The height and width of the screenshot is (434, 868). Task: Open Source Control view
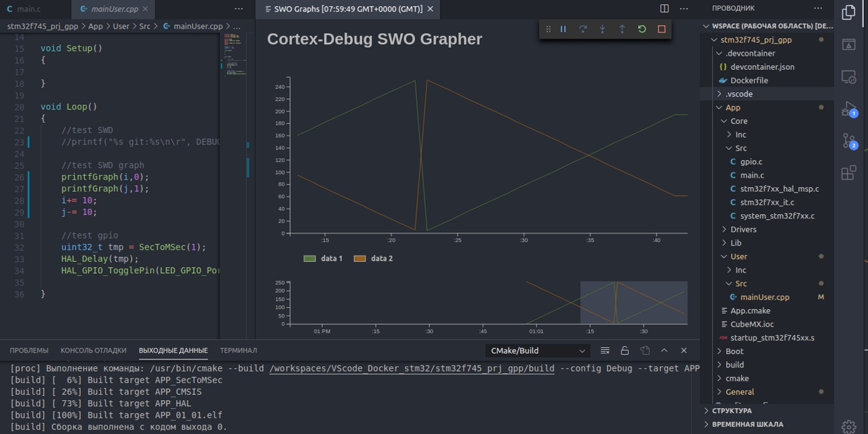click(x=848, y=141)
